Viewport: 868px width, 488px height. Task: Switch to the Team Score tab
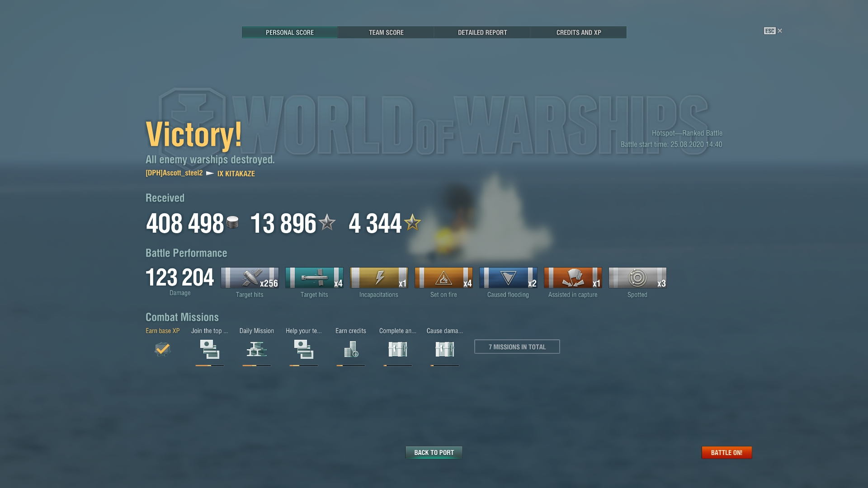(386, 33)
